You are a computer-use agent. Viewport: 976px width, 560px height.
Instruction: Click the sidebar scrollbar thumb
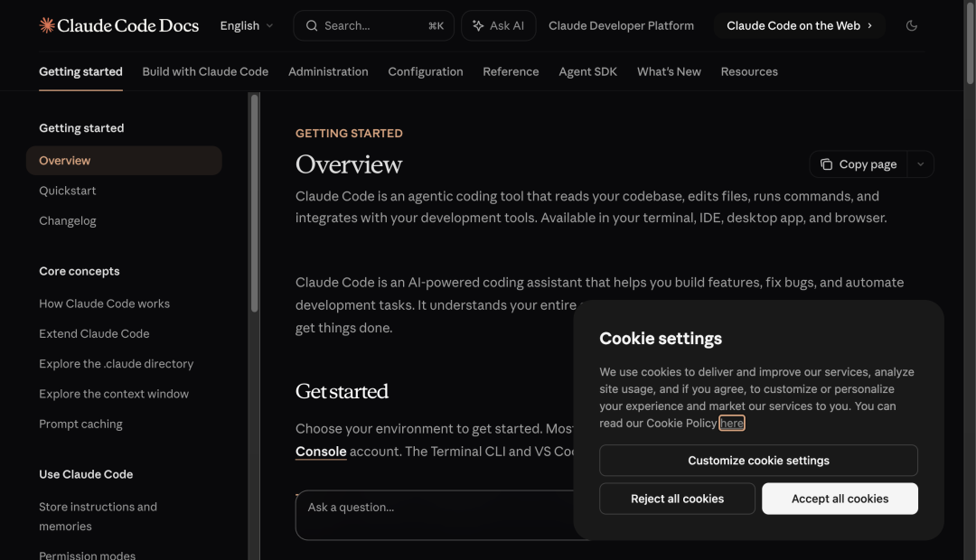pyautogui.click(x=254, y=203)
